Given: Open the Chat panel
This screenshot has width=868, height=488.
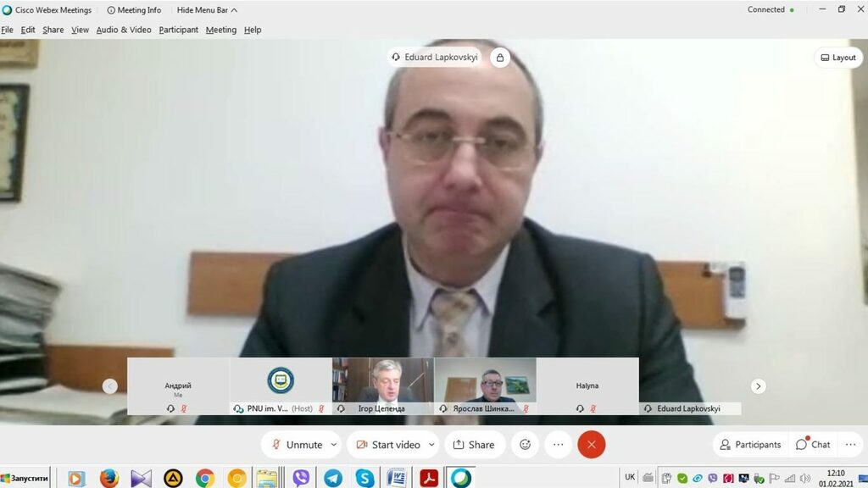Looking at the screenshot, I should coord(813,444).
